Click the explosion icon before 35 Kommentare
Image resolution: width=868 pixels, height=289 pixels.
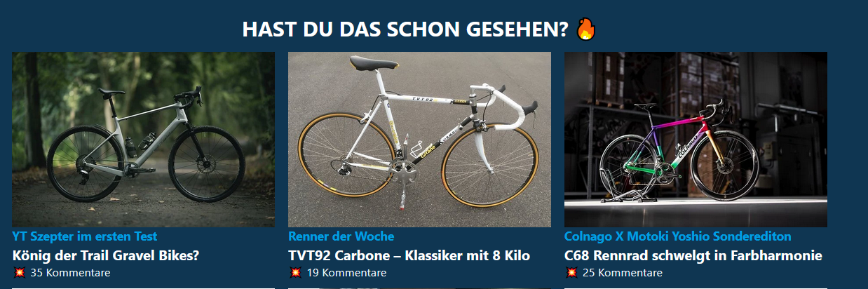[x=19, y=273]
